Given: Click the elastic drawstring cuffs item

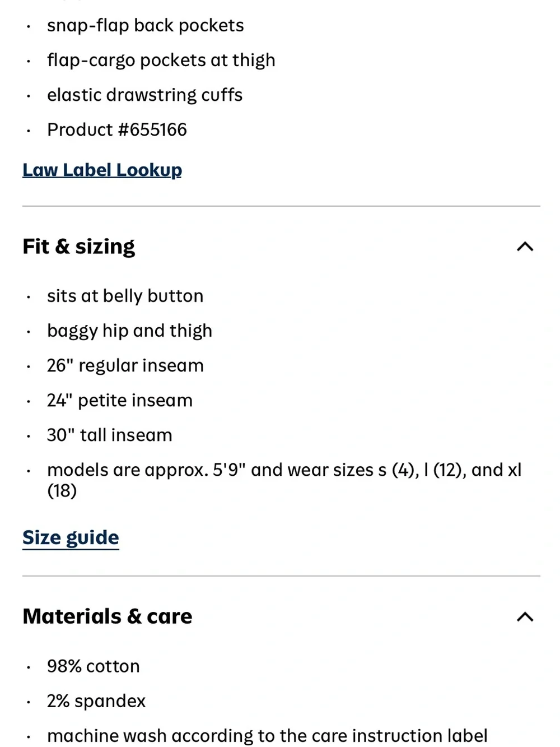Looking at the screenshot, I should (144, 95).
